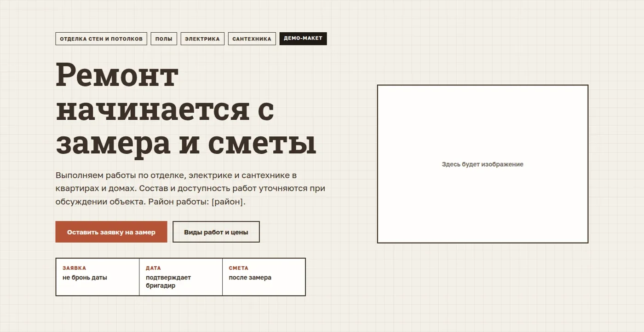Viewport: 644px width, 332px height.
Task: Click «Оставить заявку на замер» button
Action: coord(111,232)
